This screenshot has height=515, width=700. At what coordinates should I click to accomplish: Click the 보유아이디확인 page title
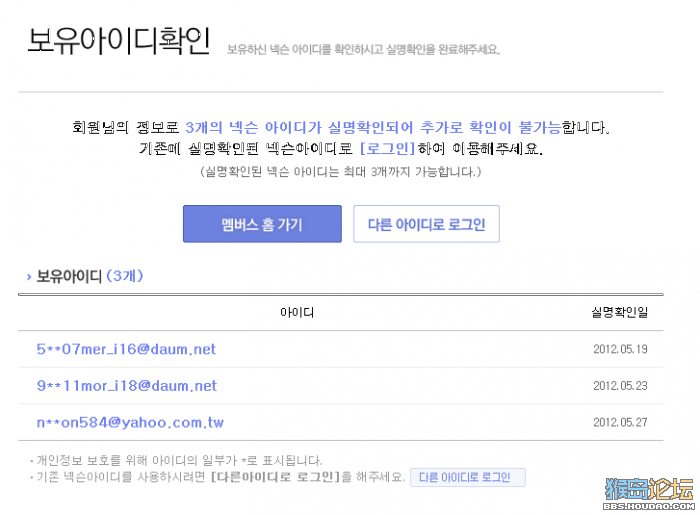119,41
